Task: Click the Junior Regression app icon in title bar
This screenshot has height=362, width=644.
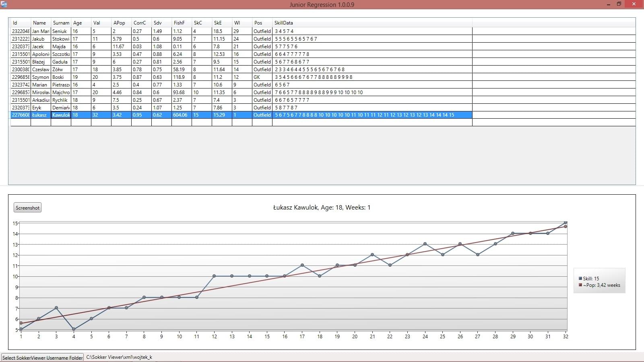Action: pos(4,4)
